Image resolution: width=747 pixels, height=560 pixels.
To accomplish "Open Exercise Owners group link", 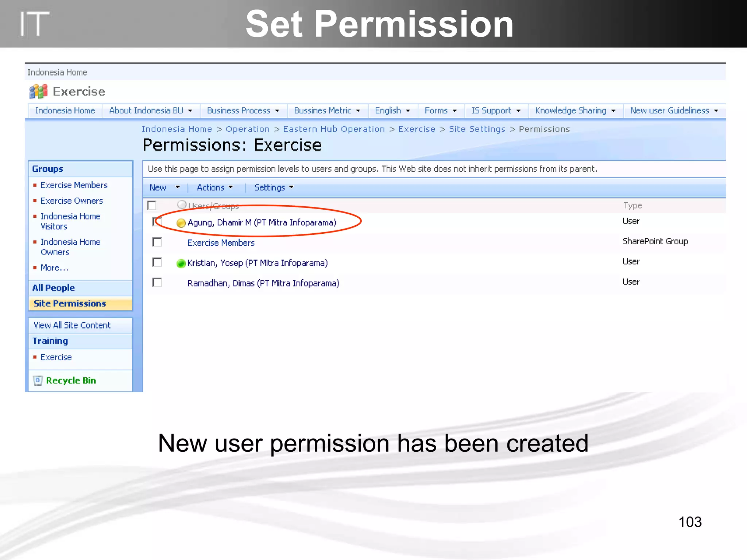I will [x=72, y=201].
